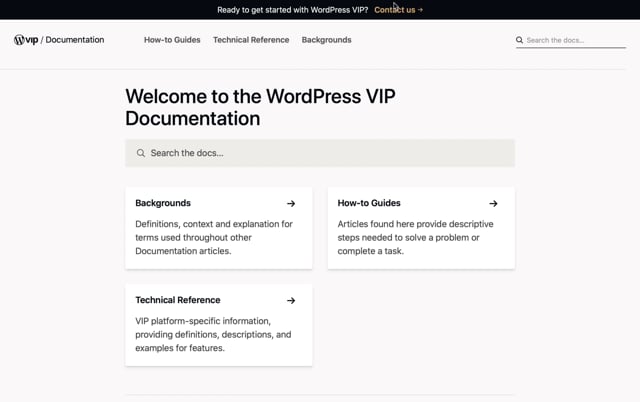Click the magnifier icon in main search bar
Image resolution: width=640 pixels, height=402 pixels.
tap(141, 153)
